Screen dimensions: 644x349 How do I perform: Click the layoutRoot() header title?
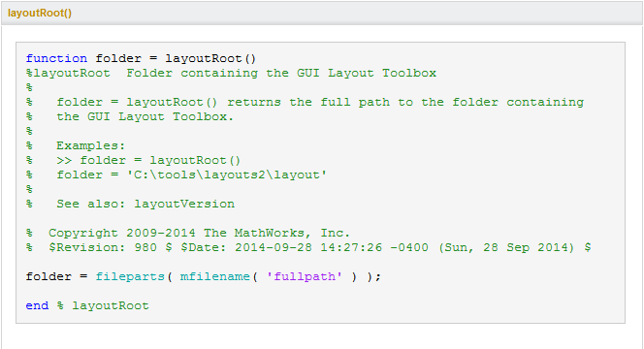[40, 14]
